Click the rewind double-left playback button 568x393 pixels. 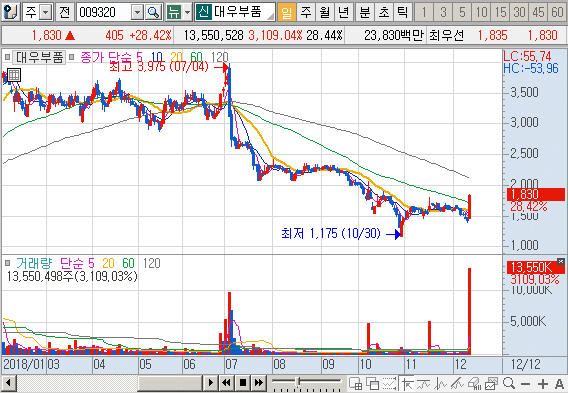pyautogui.click(x=227, y=383)
